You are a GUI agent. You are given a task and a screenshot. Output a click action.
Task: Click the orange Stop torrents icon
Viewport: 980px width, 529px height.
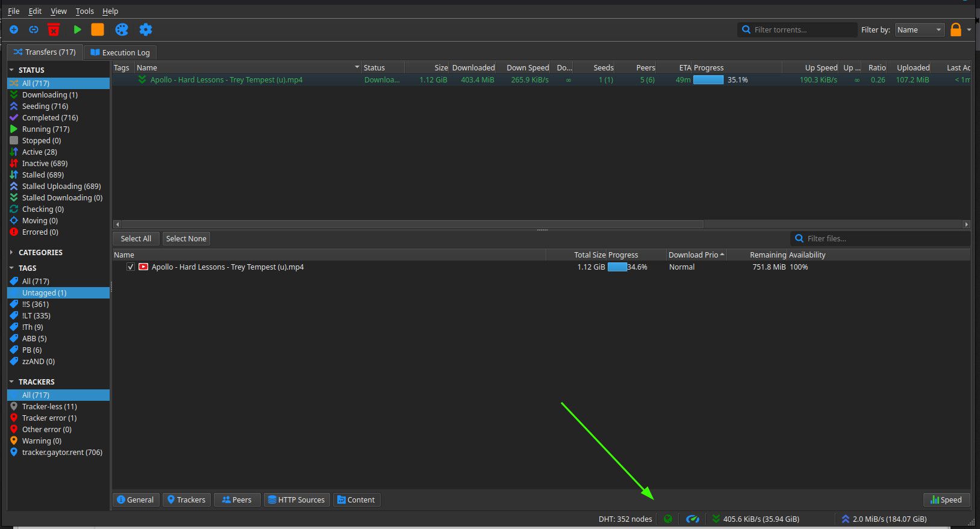point(98,29)
